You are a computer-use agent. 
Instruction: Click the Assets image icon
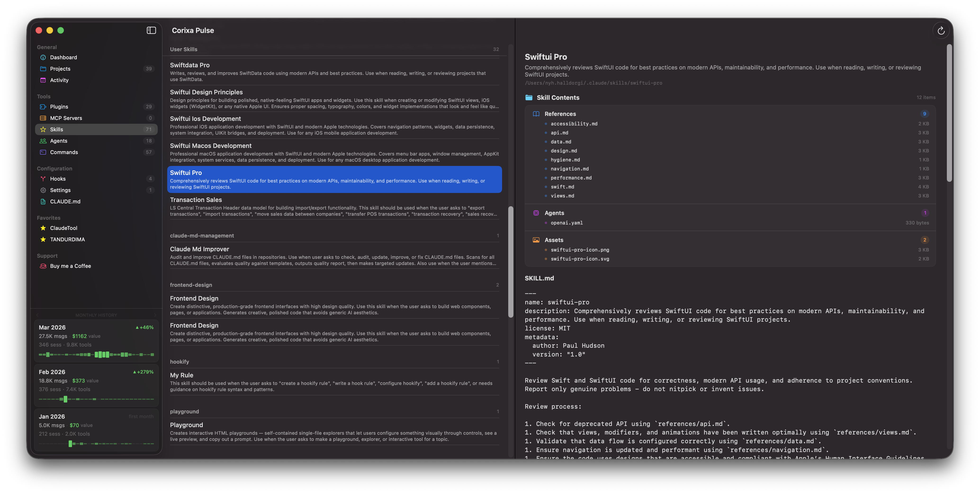click(536, 240)
